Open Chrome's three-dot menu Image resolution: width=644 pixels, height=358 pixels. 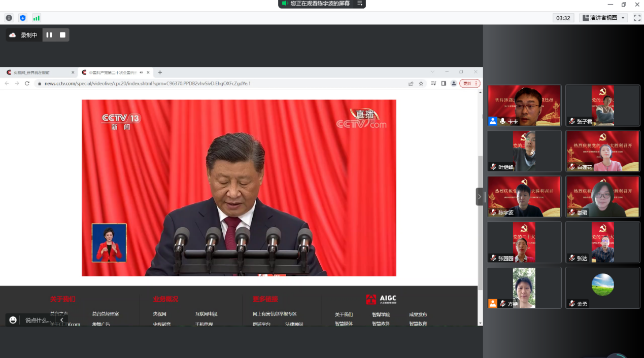click(x=476, y=83)
